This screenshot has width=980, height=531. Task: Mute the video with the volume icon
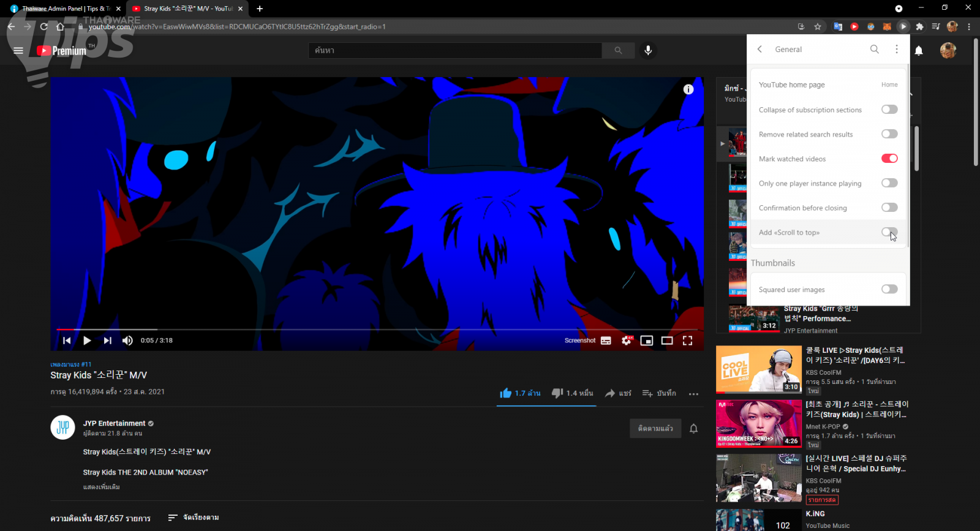[127, 341]
